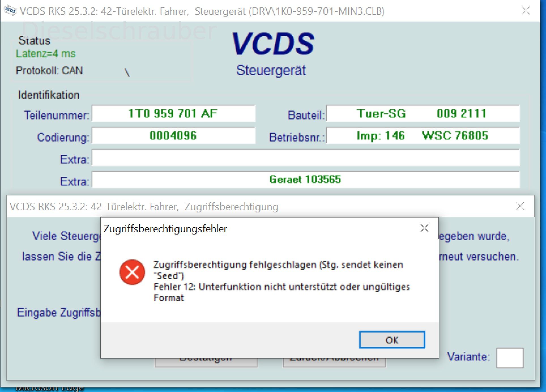The width and height of the screenshot is (546, 392).
Task: Click the Teilenummer: label
Action: coord(57,115)
